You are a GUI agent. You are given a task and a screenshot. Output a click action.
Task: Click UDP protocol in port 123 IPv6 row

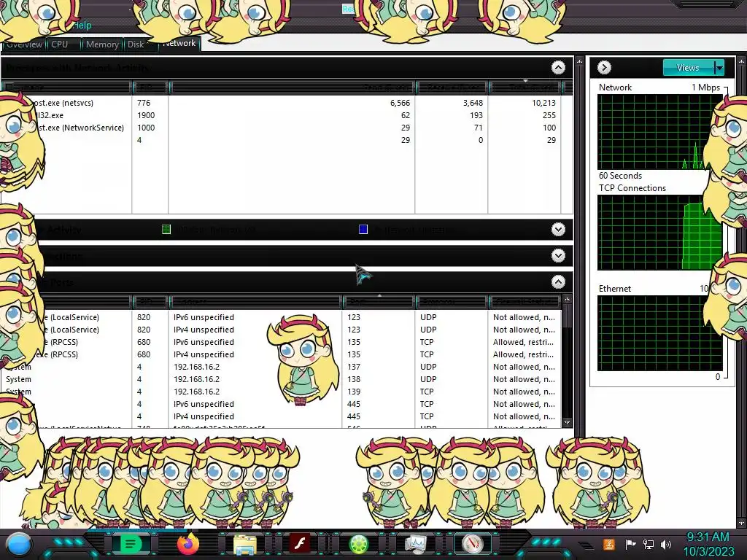point(427,317)
